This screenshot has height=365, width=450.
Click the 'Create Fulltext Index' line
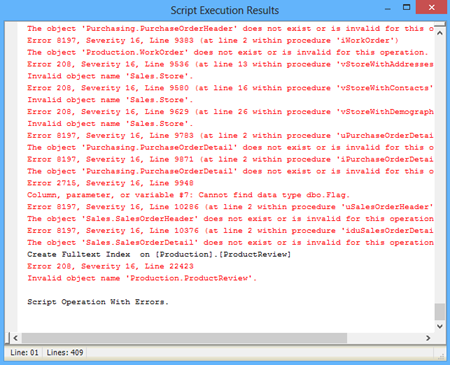159,254
